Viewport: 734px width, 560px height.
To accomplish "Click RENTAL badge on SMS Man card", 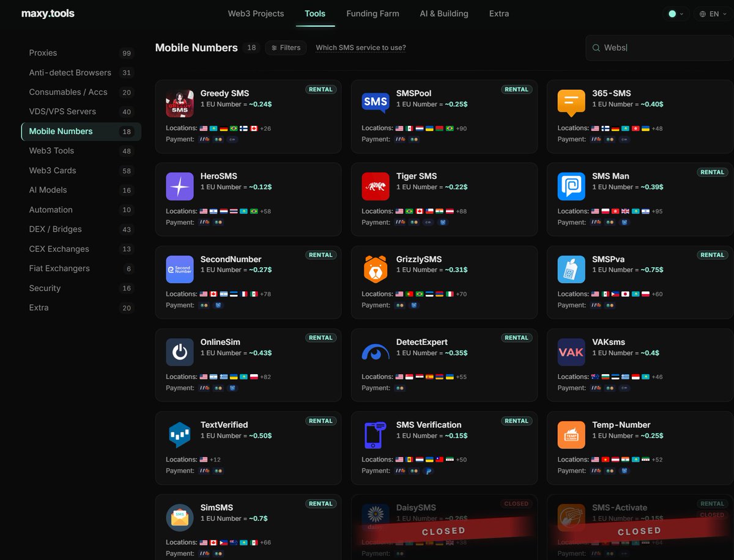I will (x=713, y=172).
